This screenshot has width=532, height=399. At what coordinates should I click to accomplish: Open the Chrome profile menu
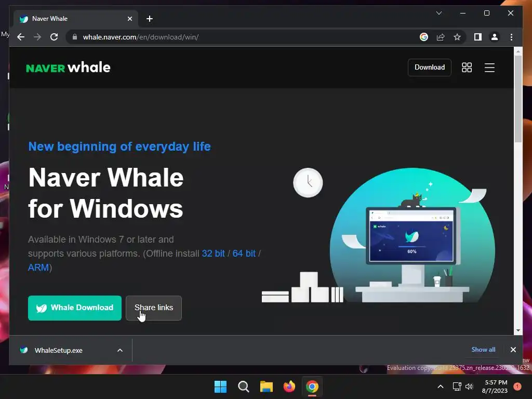[x=495, y=37]
